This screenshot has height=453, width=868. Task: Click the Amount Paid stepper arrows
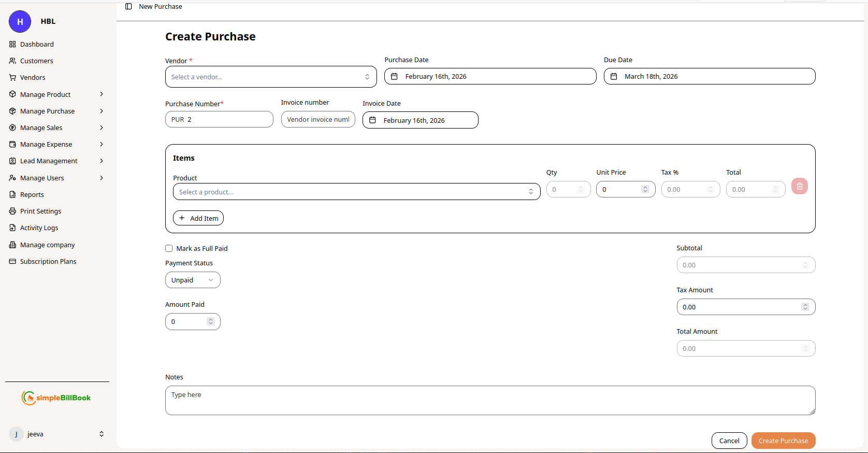pyautogui.click(x=210, y=321)
